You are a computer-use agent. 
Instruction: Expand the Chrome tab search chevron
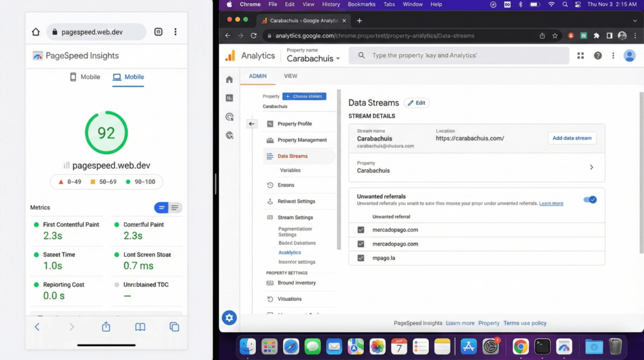[x=635, y=21]
